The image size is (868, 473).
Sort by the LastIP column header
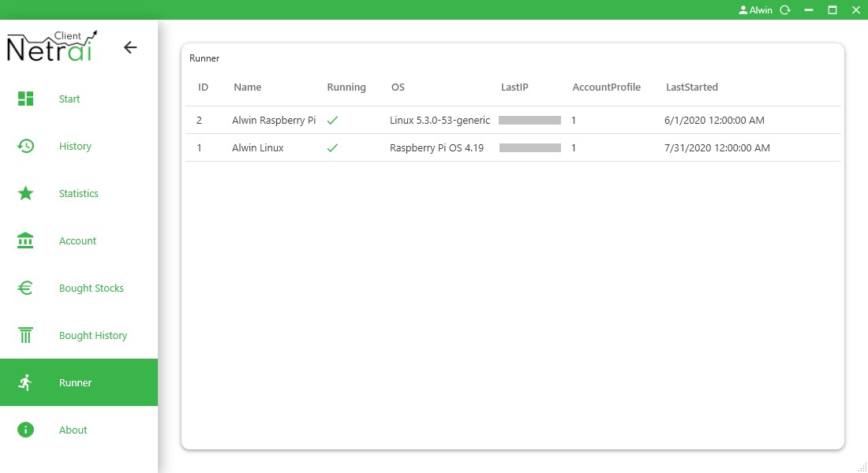click(514, 87)
